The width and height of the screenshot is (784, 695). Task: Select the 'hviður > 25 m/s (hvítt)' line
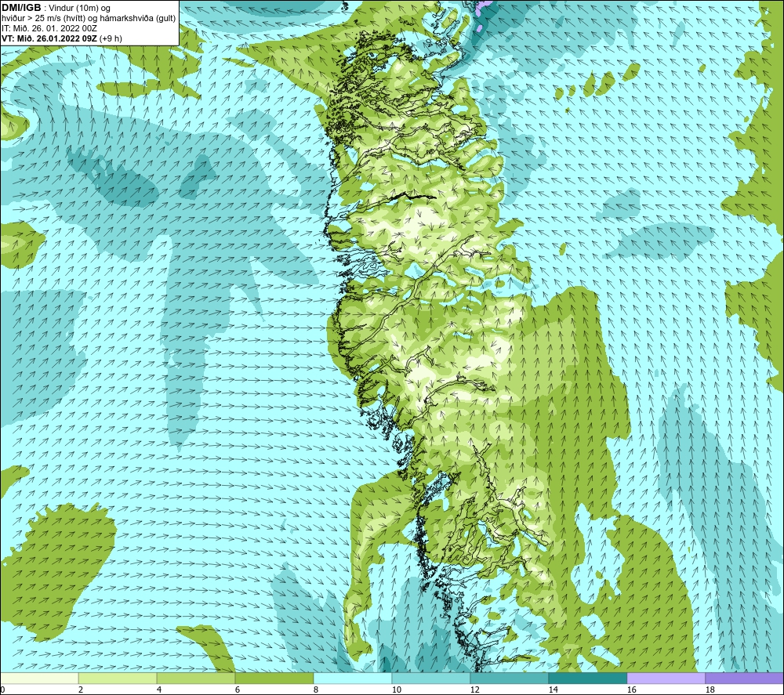88,19
